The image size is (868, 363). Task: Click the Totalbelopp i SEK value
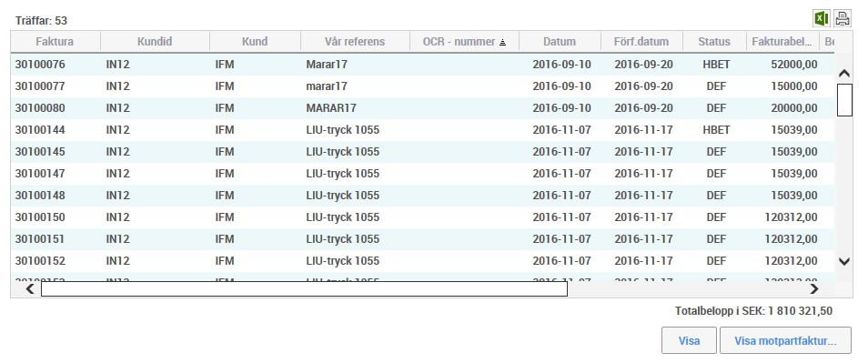point(800,311)
